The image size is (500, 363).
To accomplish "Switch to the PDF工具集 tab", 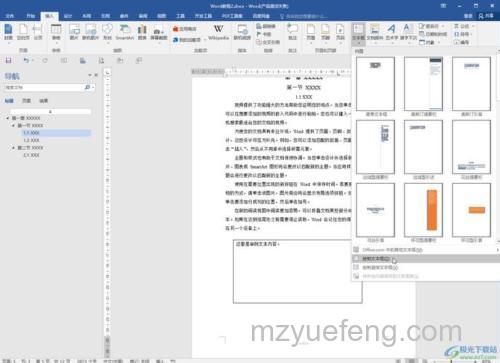I will point(232,16).
